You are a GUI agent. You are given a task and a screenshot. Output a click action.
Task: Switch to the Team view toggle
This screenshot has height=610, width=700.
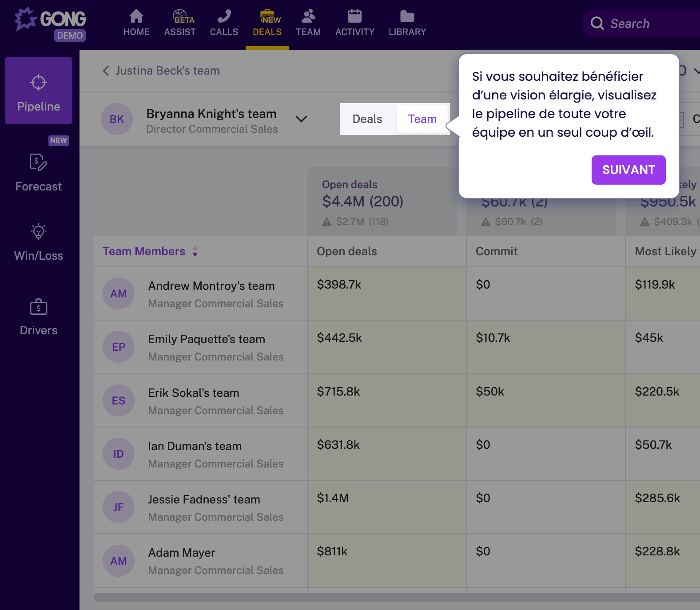pos(422,119)
